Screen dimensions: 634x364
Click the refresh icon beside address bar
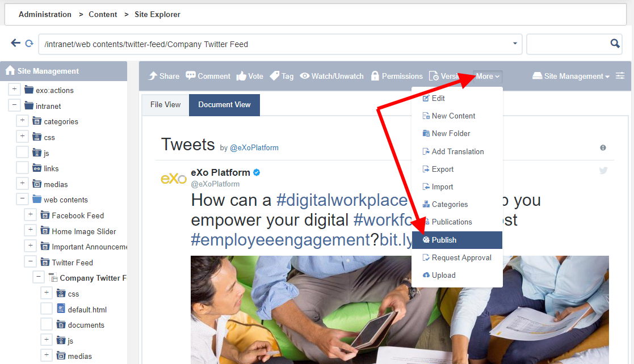(x=29, y=43)
